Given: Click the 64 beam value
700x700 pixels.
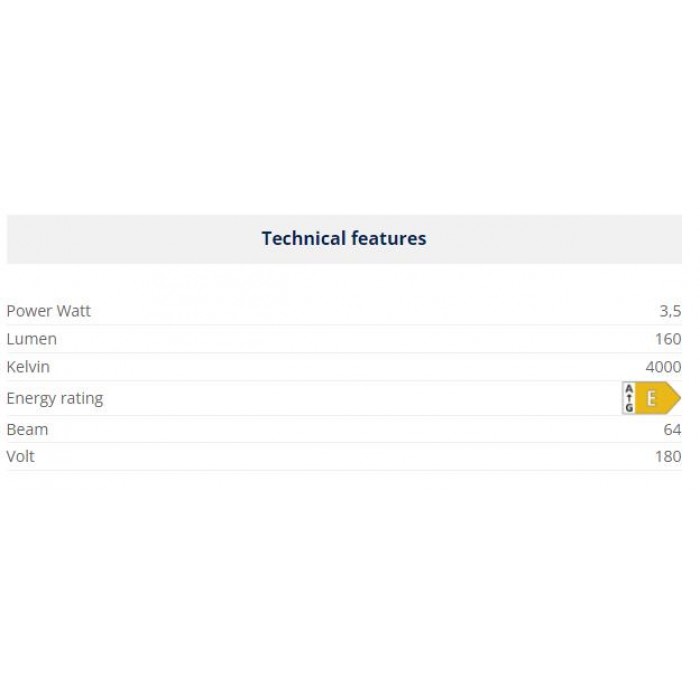Looking at the screenshot, I should tap(672, 429).
